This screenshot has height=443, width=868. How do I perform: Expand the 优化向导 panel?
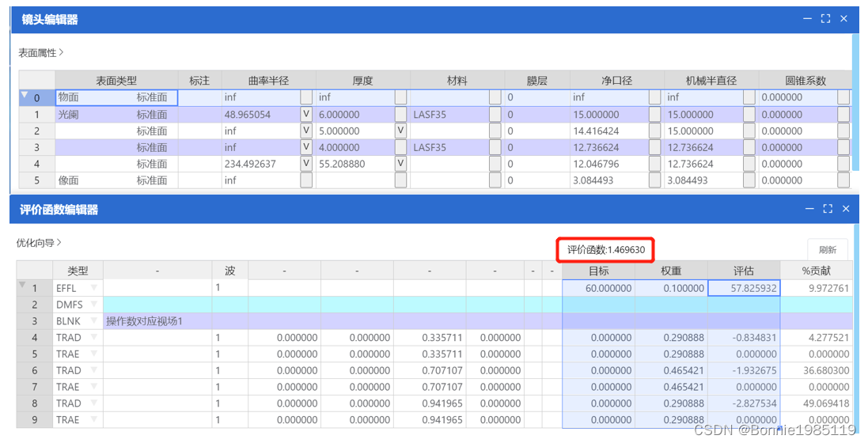[x=39, y=243]
